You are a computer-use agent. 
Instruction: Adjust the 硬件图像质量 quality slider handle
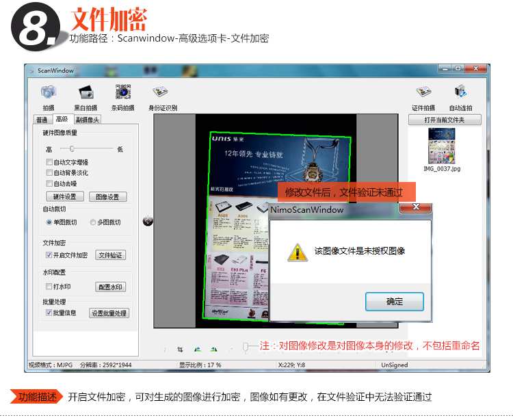coord(71,148)
